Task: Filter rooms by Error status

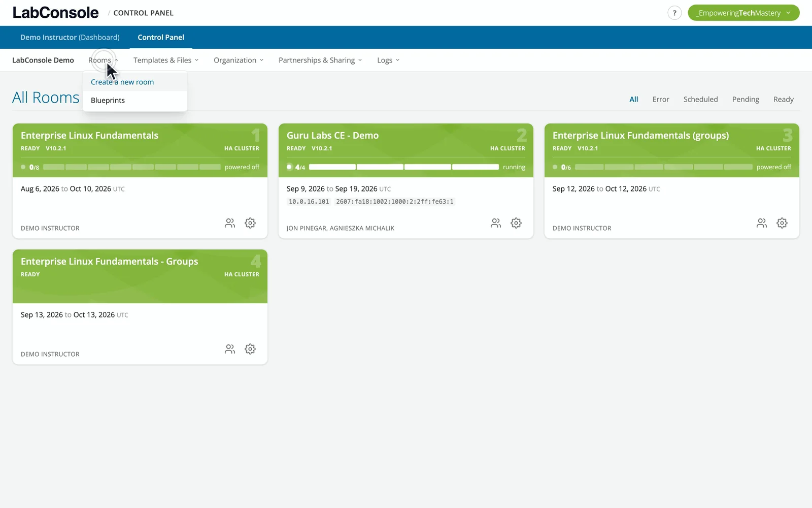Action: point(661,100)
